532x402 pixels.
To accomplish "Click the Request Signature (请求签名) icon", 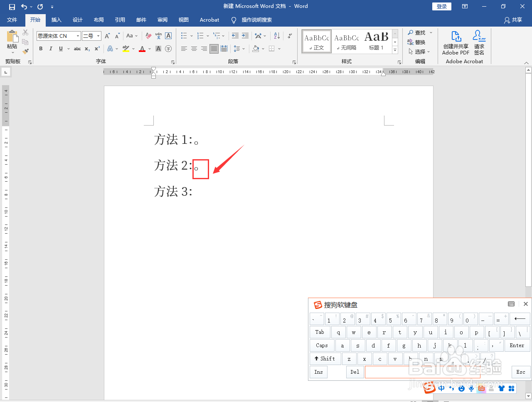I will [x=479, y=42].
